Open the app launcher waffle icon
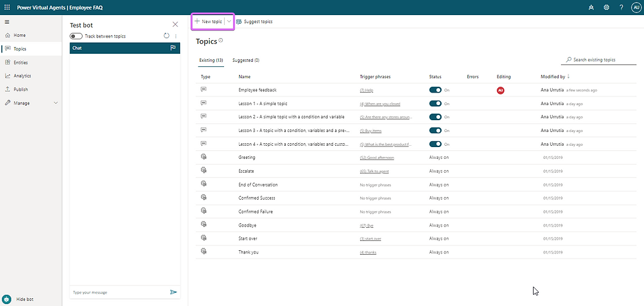This screenshot has height=306, width=644. click(x=7, y=7)
